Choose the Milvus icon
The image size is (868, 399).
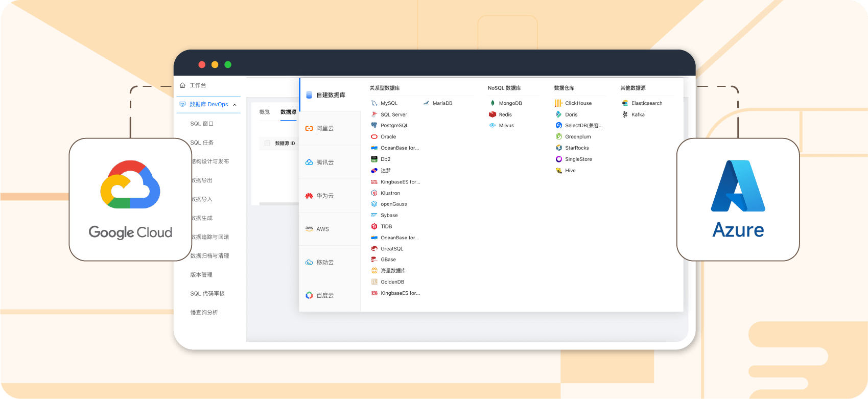[492, 125]
